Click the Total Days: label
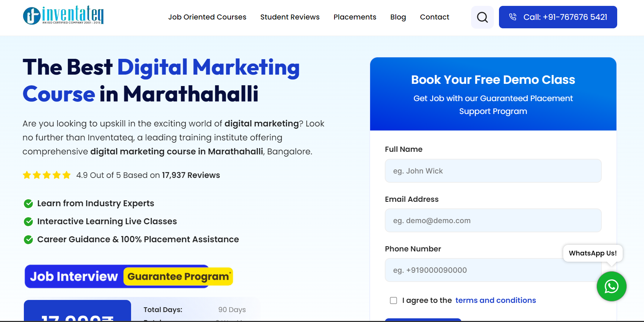The height and width of the screenshot is (322, 644). tap(163, 310)
